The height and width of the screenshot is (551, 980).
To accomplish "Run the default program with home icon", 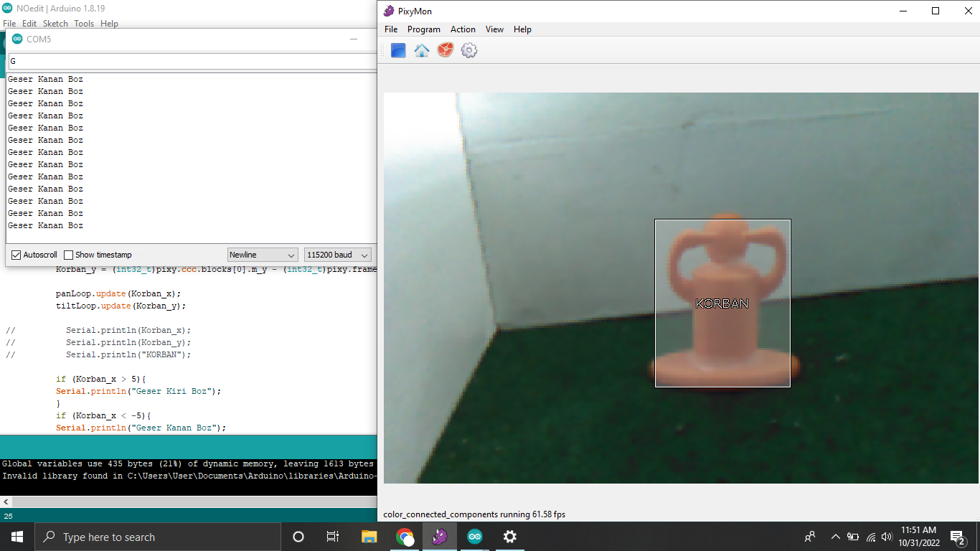I will (x=422, y=50).
